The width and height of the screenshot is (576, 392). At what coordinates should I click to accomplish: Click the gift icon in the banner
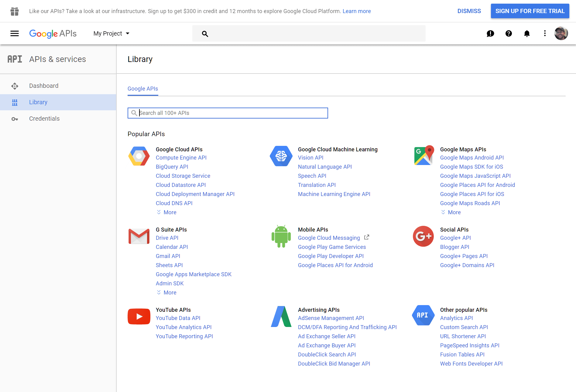[x=15, y=11]
